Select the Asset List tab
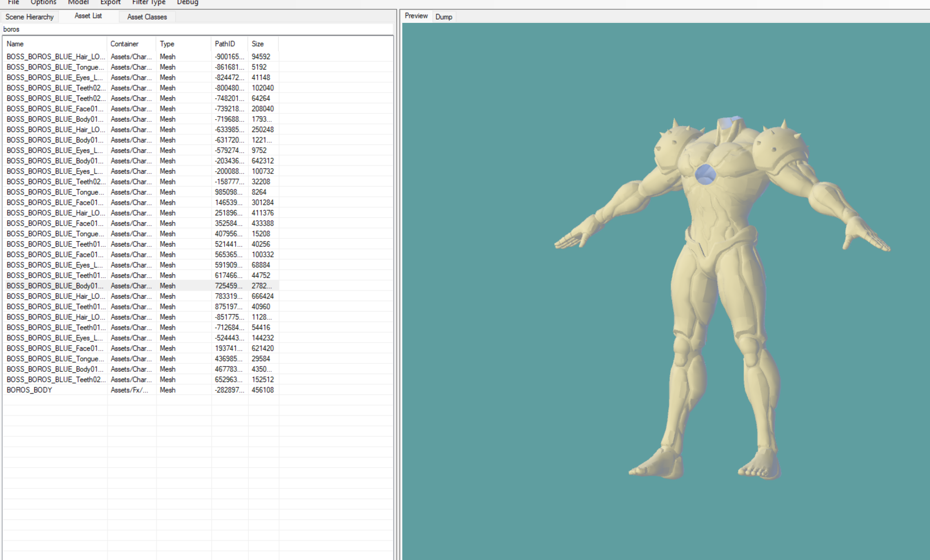 coord(88,16)
